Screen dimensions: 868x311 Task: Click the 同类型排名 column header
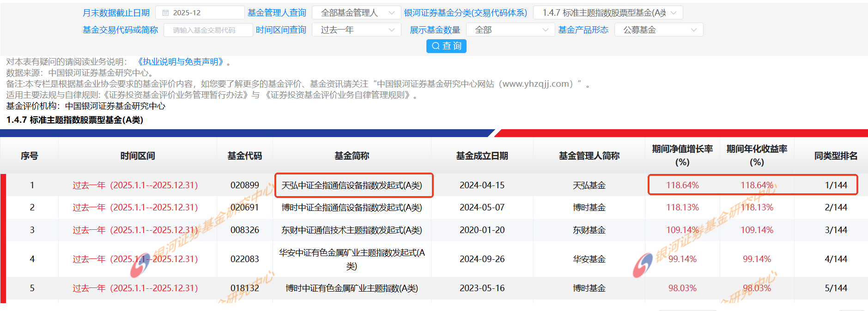click(x=836, y=156)
